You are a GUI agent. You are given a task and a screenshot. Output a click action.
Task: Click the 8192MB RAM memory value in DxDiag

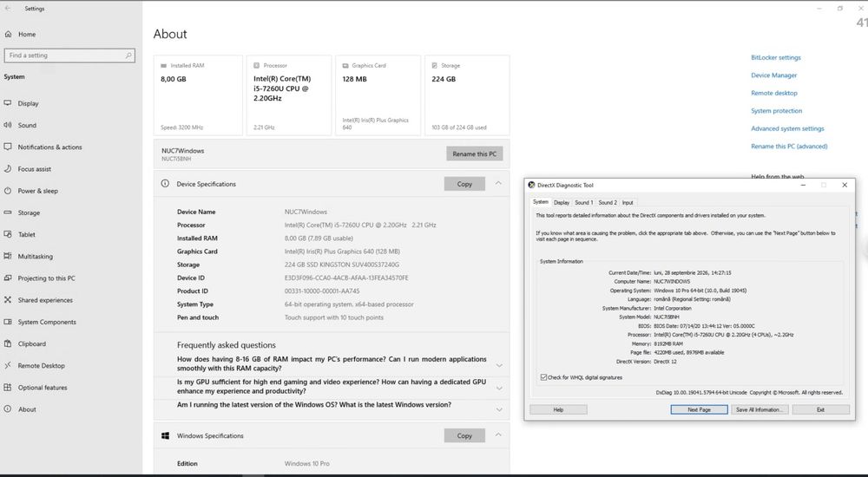[668, 343]
